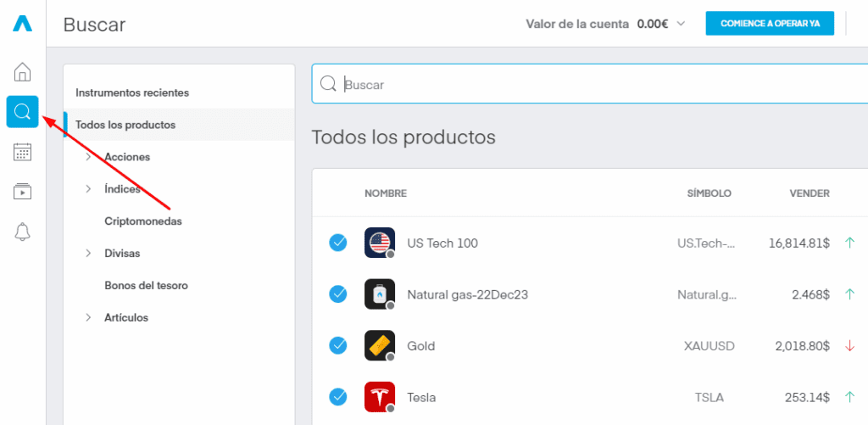Click the XAUUSD symbol cell
Viewport: 868px width, 425px height.
(709, 346)
